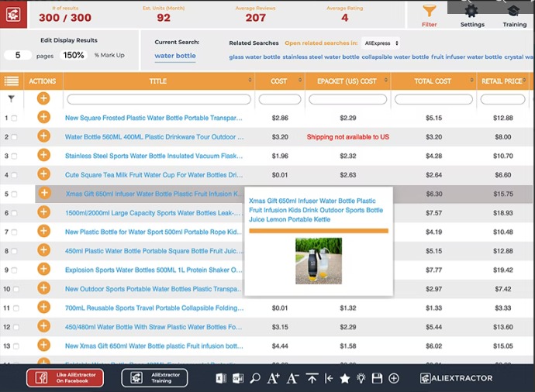This screenshot has width=535, height=392.
Task: Click plus action for row 9 Explosion Sports bottle
Action: pyautogui.click(x=43, y=269)
